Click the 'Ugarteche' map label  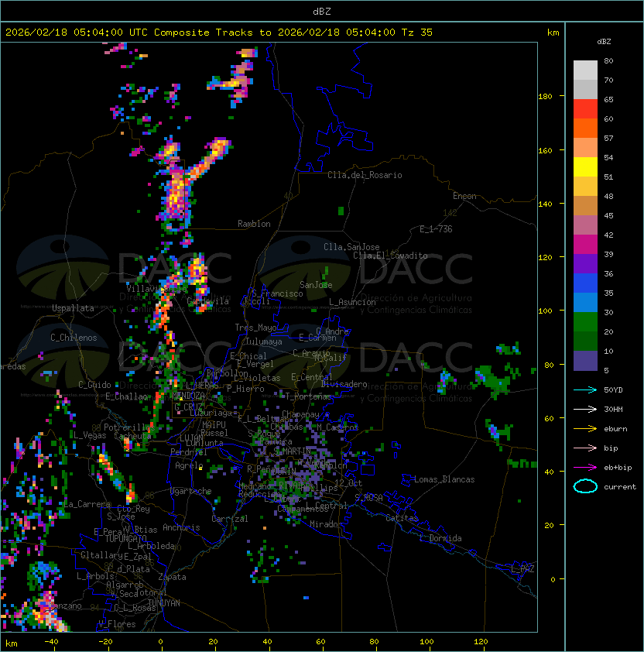pos(191,491)
